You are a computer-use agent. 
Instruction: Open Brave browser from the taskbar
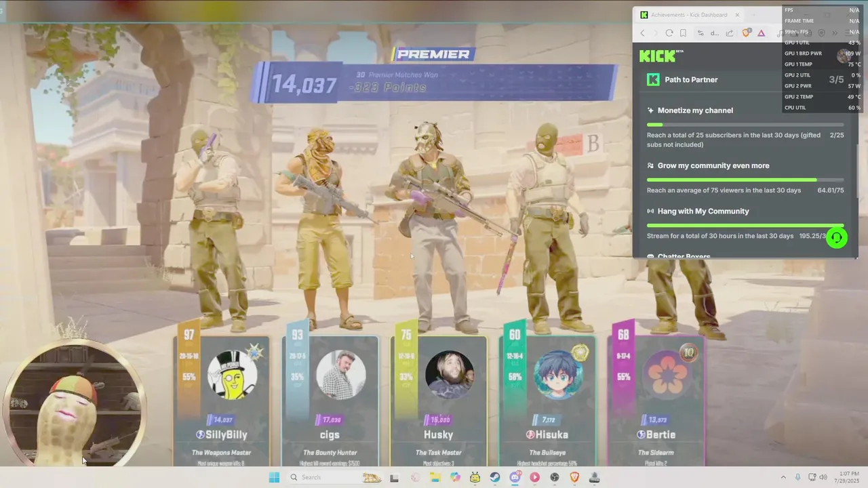pos(575,477)
